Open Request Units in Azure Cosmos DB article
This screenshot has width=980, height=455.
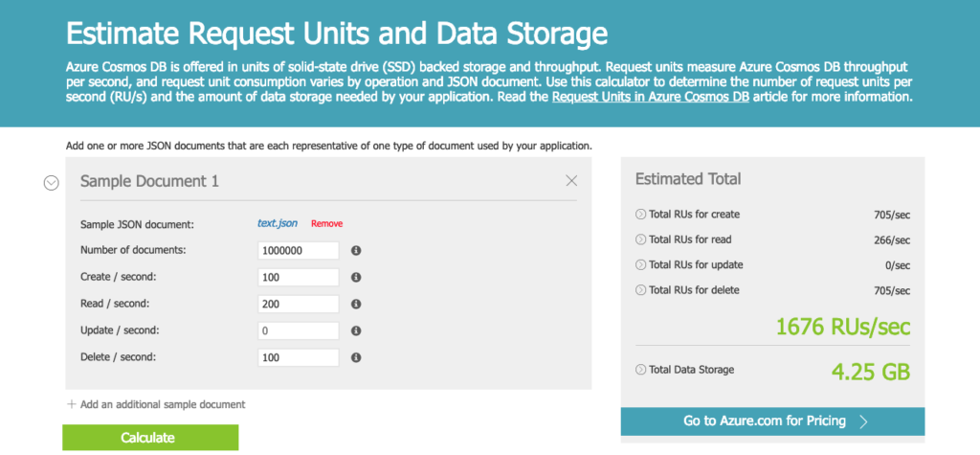[651, 98]
